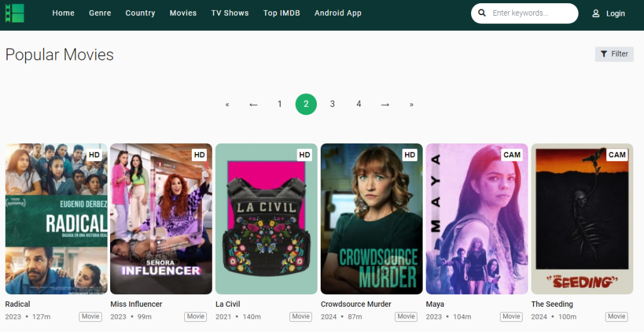
Task: Click the La Civil title link
Action: (x=228, y=304)
